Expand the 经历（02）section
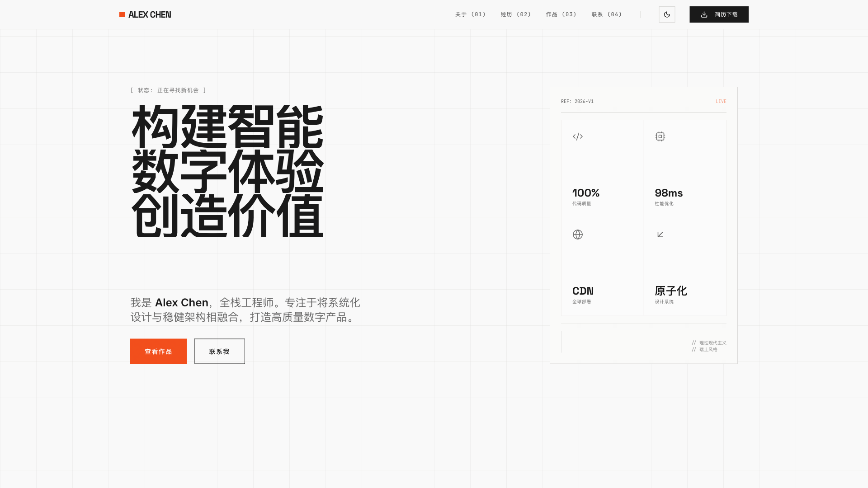Screen dimensions: 868x488 click(x=515, y=14)
